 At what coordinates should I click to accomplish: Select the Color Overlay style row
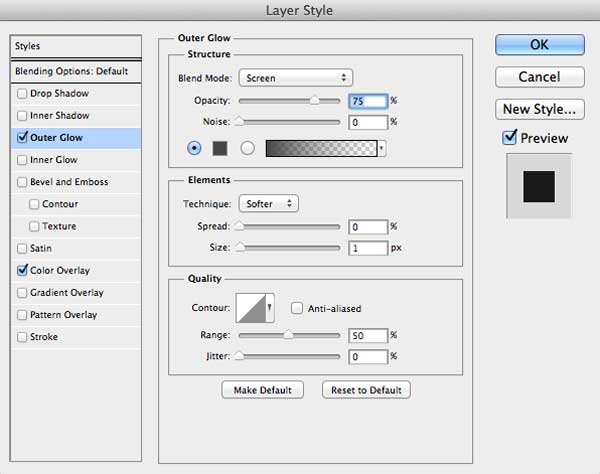pyautogui.click(x=76, y=270)
